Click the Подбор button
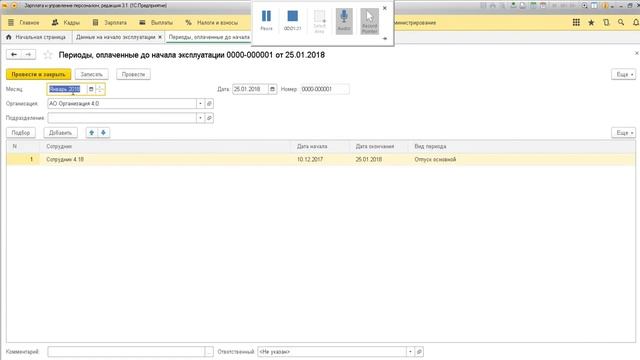 [21, 133]
